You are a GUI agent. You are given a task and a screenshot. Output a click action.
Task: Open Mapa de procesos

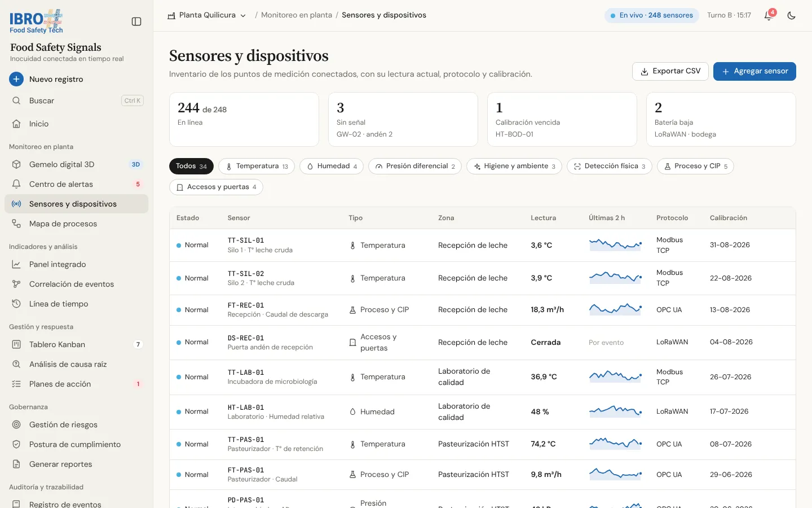(76, 224)
